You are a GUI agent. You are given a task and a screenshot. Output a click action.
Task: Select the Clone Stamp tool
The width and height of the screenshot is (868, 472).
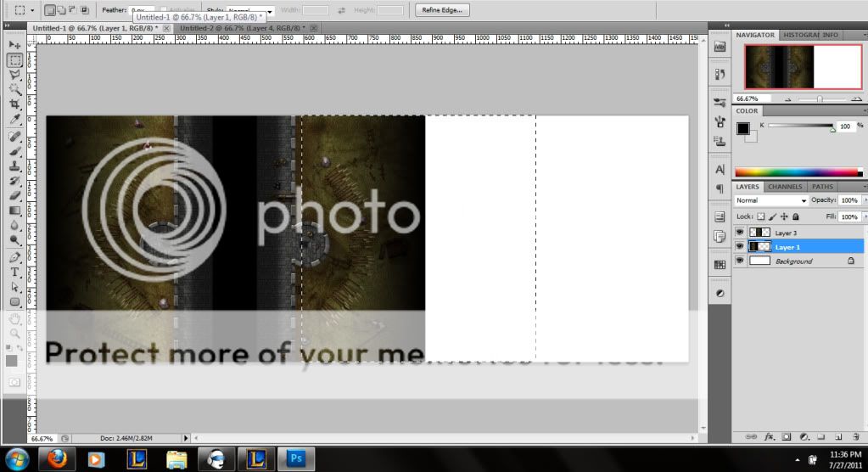[14, 166]
